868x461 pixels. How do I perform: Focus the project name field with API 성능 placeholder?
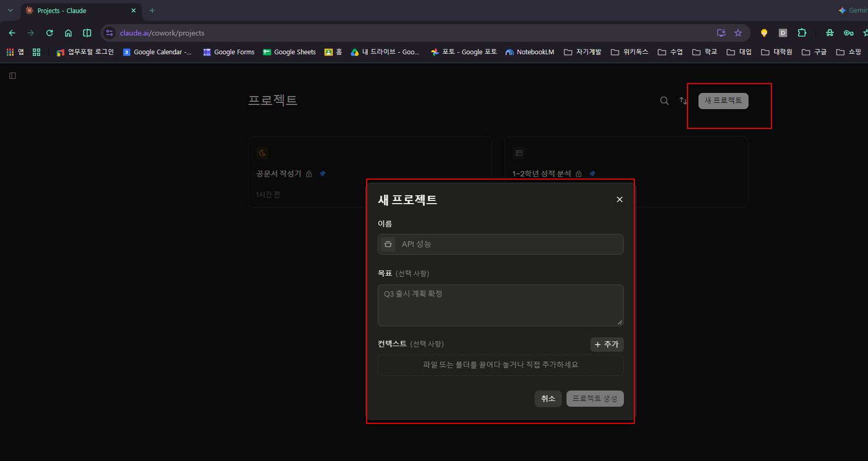point(501,244)
